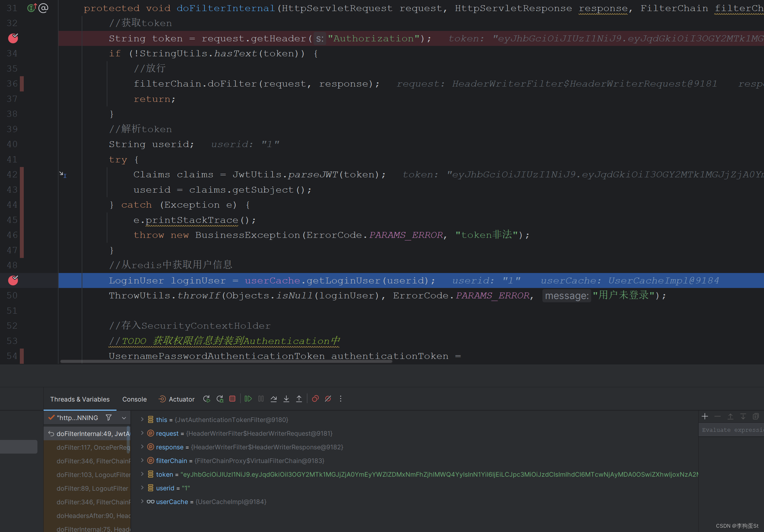Click the Pause program icon
Screen dimensions: 764x532
[261, 399]
